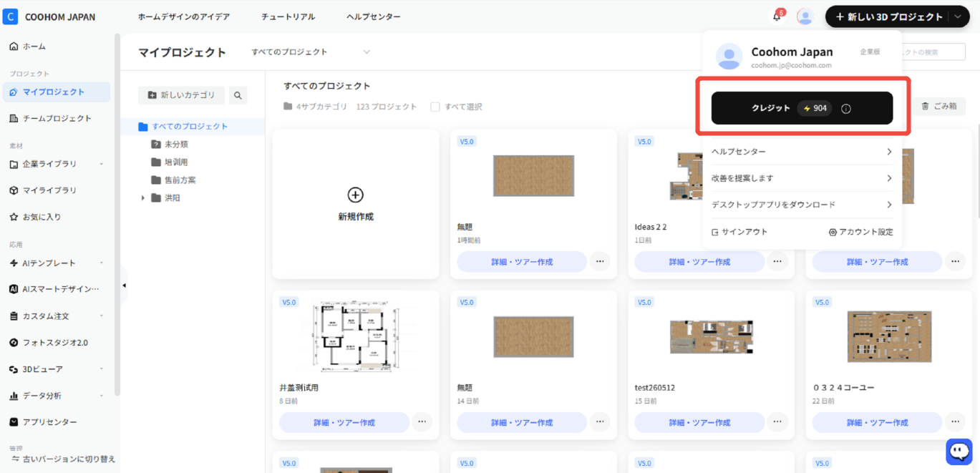
Task: Open チームプロジェクト in the sidebar
Action: (56, 118)
